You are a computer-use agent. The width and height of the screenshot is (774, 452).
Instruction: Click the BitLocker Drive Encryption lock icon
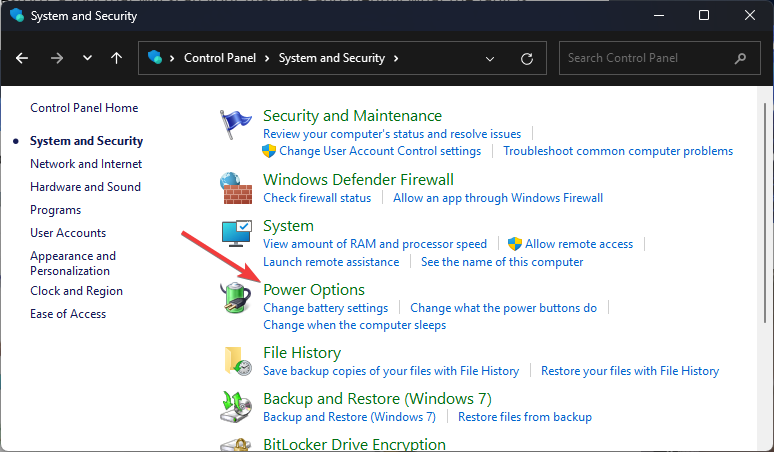click(236, 445)
